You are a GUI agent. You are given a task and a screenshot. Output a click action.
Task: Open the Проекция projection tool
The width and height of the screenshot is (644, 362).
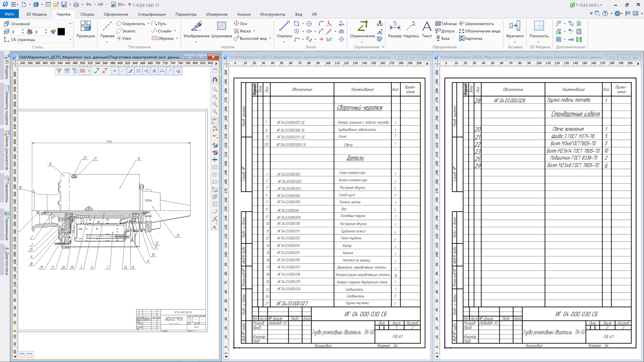[86, 29]
